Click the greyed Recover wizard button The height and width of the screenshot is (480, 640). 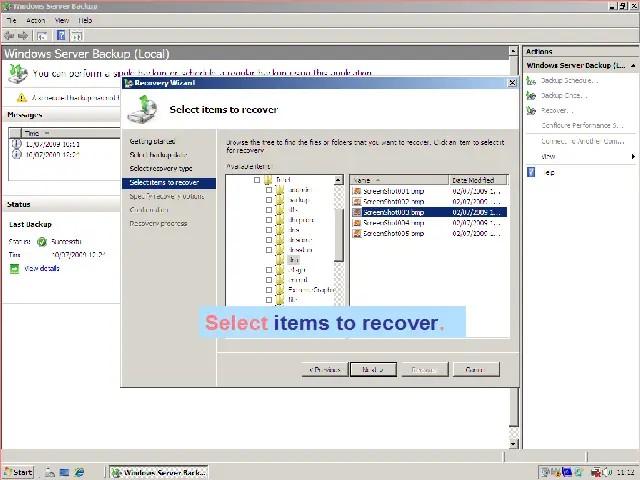tap(424, 370)
